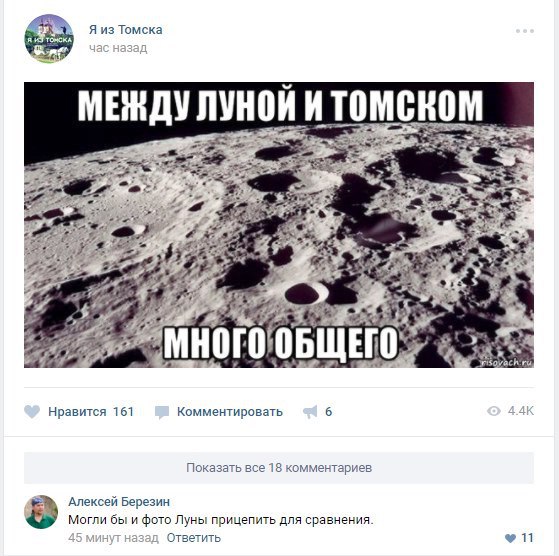This screenshot has height=556, width=559.
Task: Click the share count number 6
Action: point(328,412)
